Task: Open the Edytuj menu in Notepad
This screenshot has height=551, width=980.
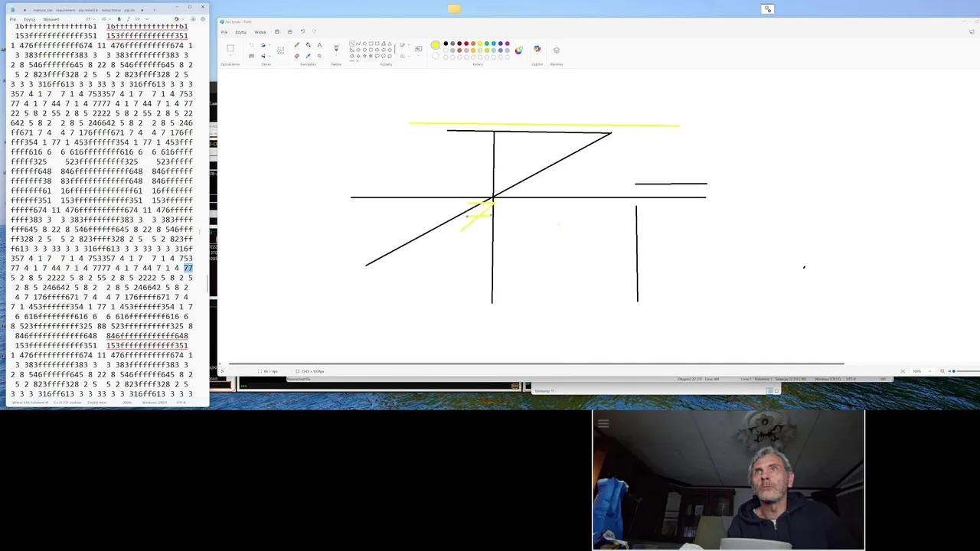Action: 29,19
